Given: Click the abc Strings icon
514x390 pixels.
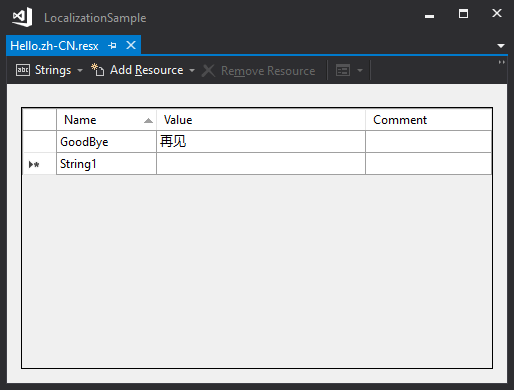Looking at the screenshot, I should pyautogui.click(x=23, y=70).
